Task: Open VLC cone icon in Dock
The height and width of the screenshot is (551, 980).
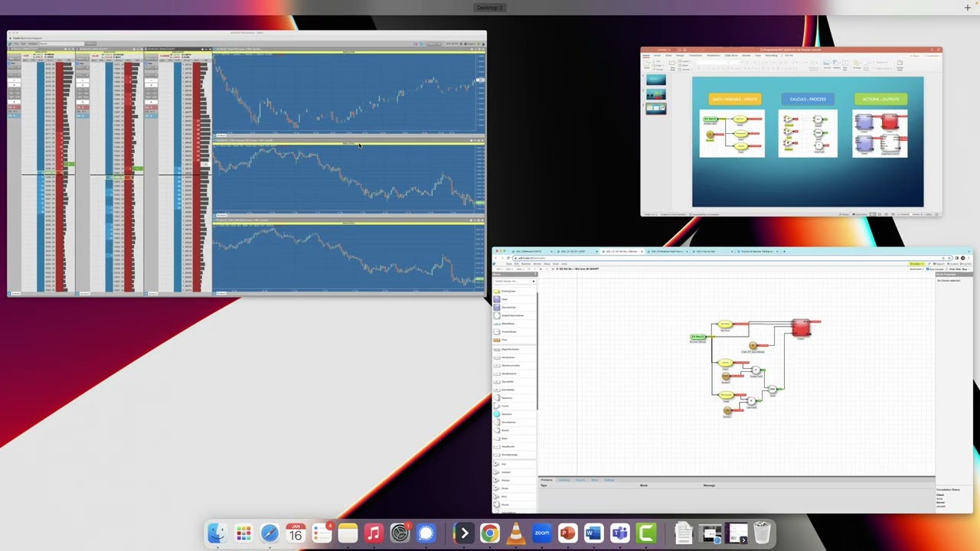Action: tap(515, 533)
